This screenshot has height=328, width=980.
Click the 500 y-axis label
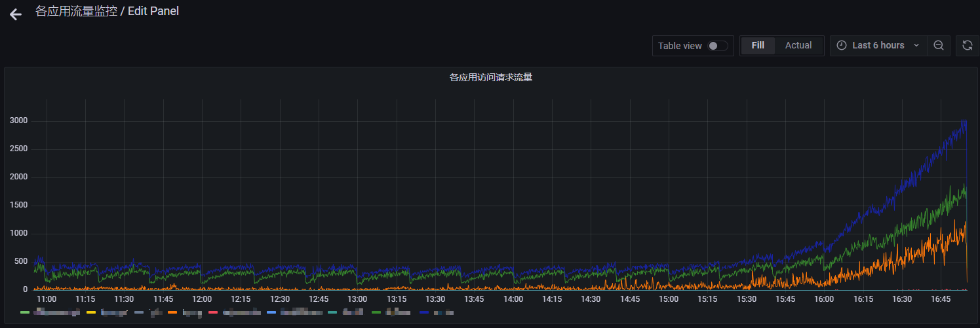click(x=21, y=262)
